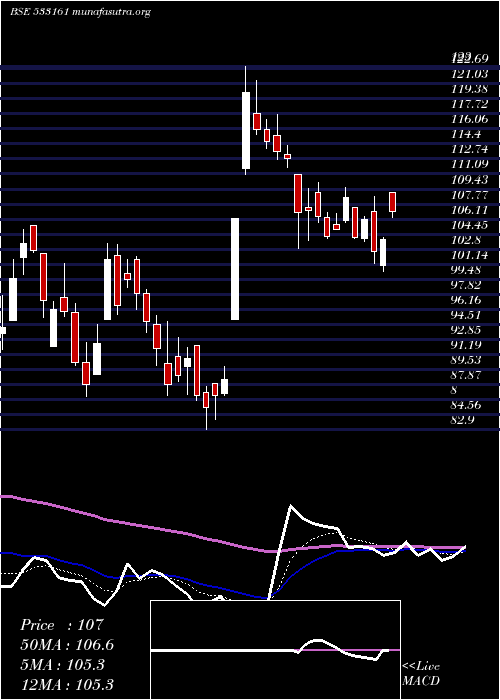
Task: Select the 121.03 price axis label
Action: (x=470, y=74)
